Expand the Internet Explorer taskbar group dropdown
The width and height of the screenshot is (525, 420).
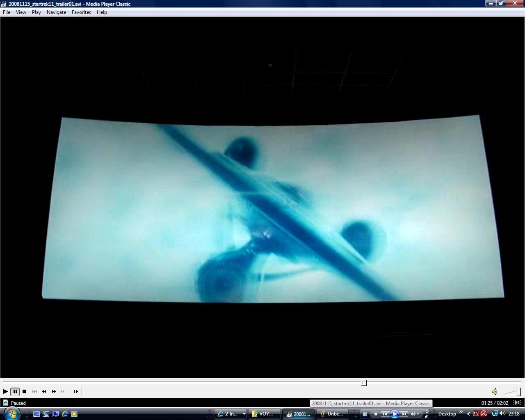click(244, 414)
